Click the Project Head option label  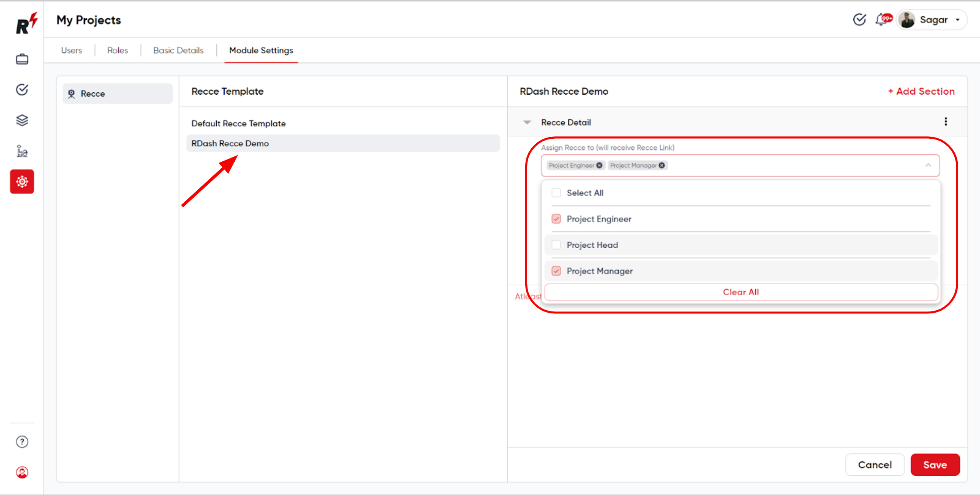point(592,245)
